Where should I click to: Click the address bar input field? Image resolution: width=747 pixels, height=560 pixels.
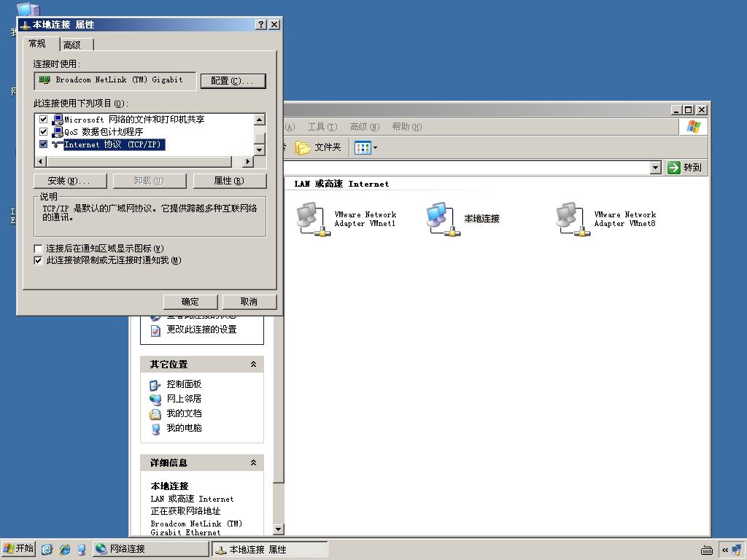467,168
